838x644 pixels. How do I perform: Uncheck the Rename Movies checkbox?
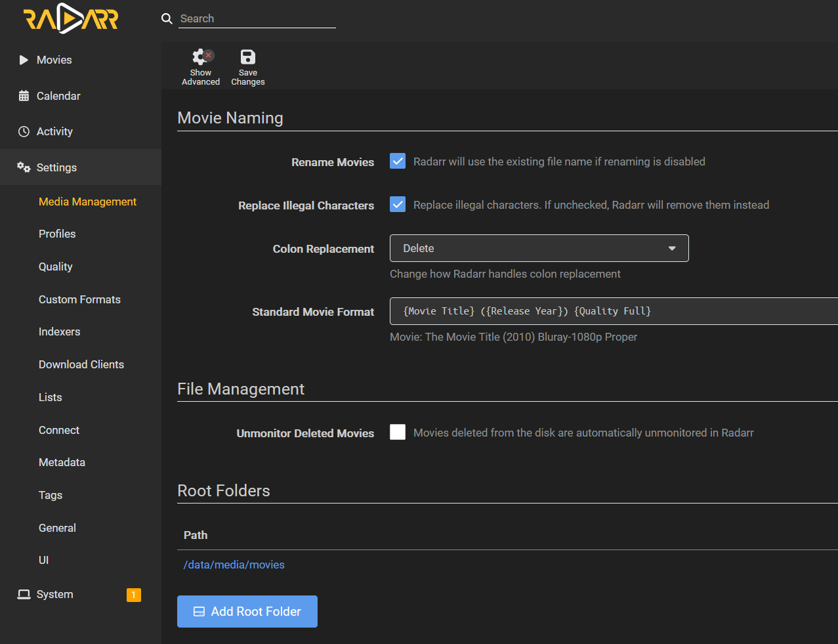[x=398, y=161]
